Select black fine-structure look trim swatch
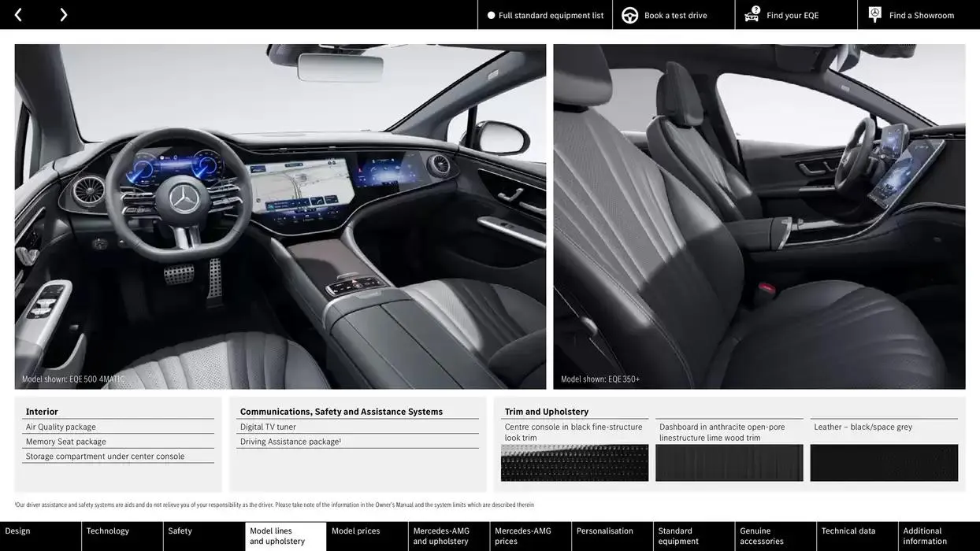Image resolution: width=980 pixels, height=551 pixels. (x=574, y=463)
